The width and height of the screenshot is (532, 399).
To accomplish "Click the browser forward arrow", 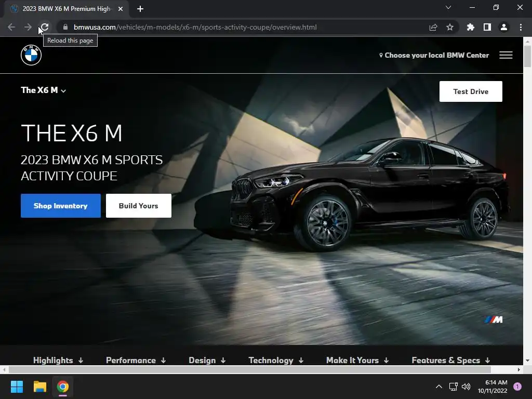I will pyautogui.click(x=28, y=27).
